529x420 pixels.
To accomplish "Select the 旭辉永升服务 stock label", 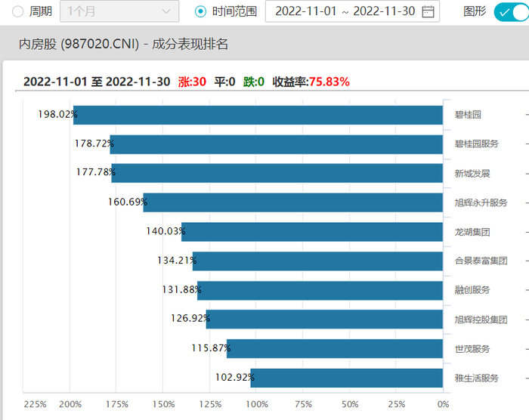I will [x=481, y=202].
